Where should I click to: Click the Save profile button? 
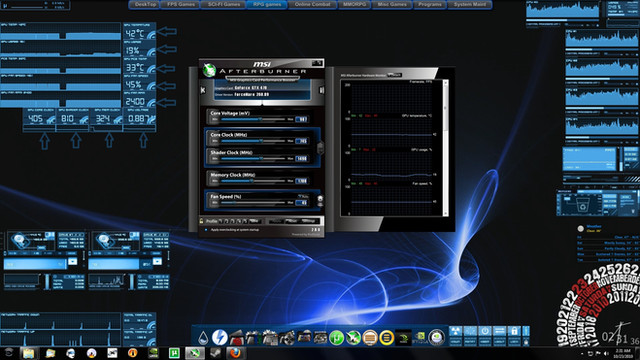255,221
